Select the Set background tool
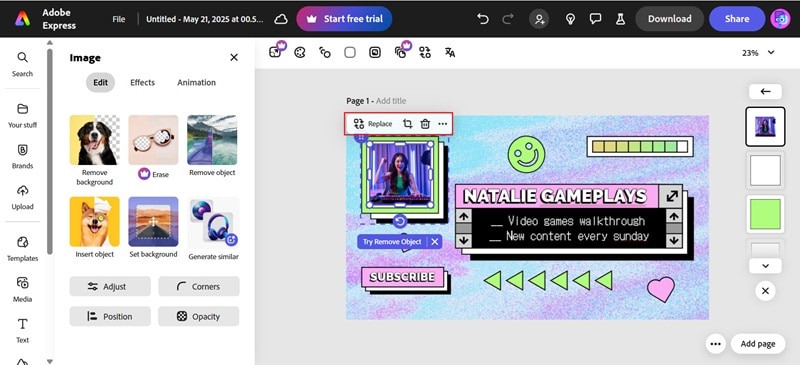The width and height of the screenshot is (800, 365). (153, 228)
